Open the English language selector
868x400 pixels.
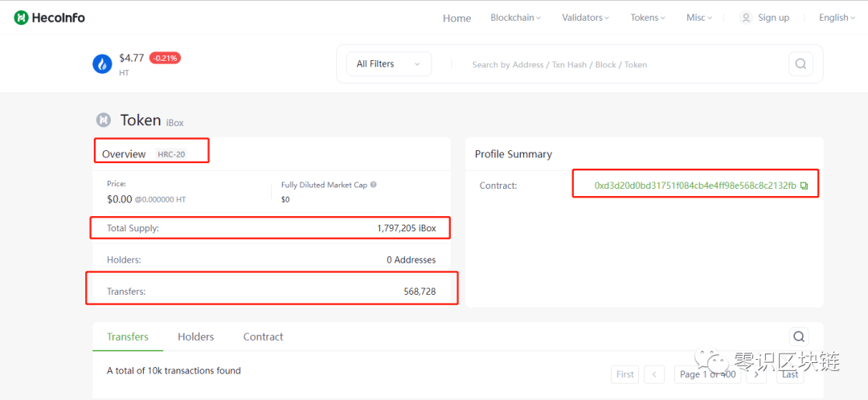837,18
